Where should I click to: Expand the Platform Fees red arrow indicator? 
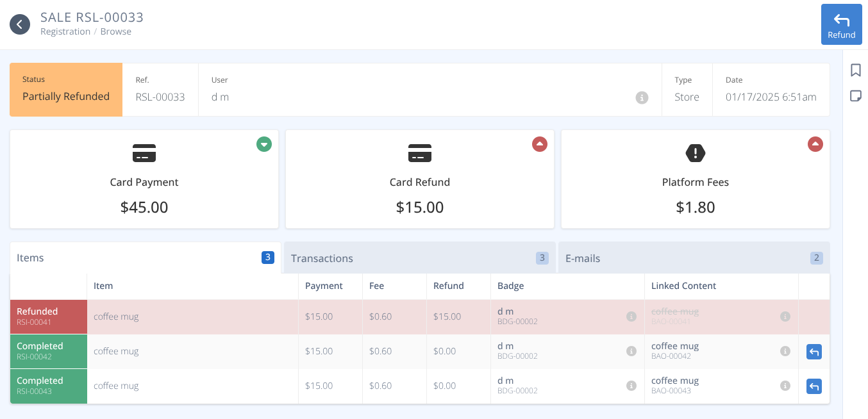click(815, 144)
